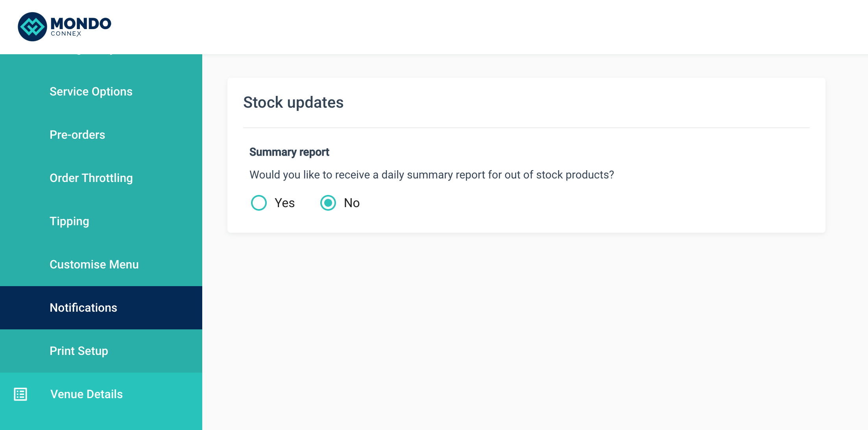The height and width of the screenshot is (430, 868).
Task: Select Order Throttling in the sidebar
Action: click(x=91, y=178)
